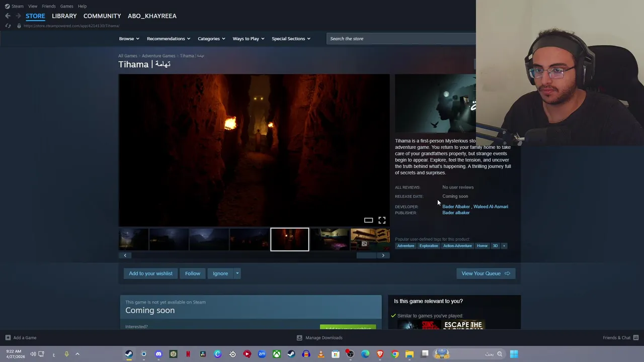Click the screenshot strip scrollbar handle
644x362 pixels.
[x=366, y=255]
